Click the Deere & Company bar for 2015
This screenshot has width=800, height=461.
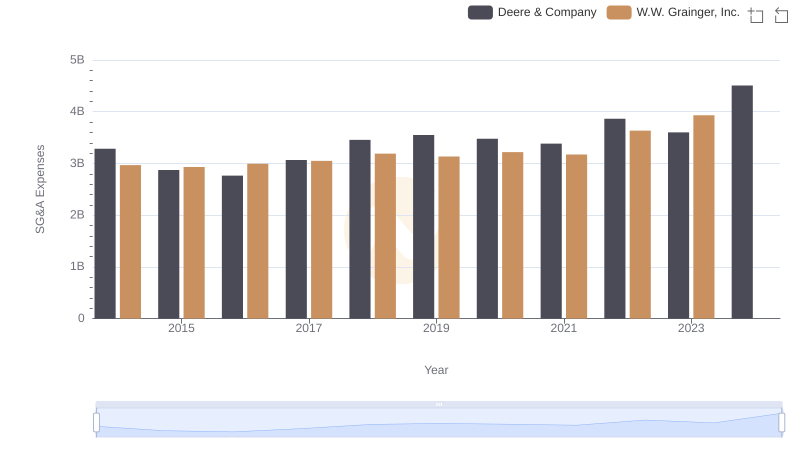coord(168,244)
